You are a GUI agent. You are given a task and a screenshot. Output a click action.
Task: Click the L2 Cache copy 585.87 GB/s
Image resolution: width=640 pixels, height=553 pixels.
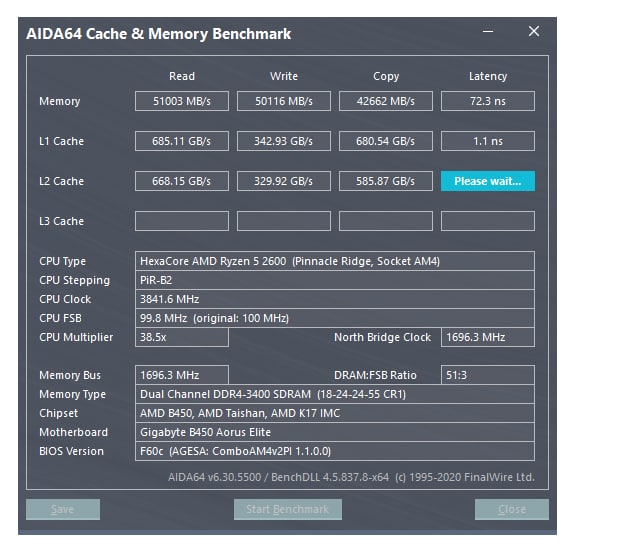point(386,181)
